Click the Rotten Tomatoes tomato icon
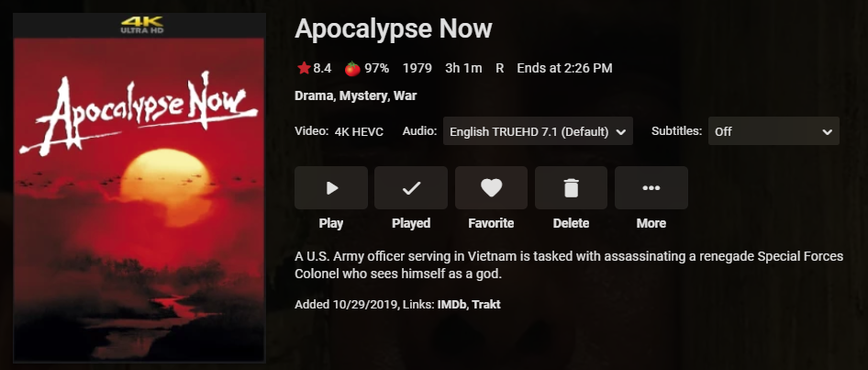868x370 pixels. coord(352,68)
